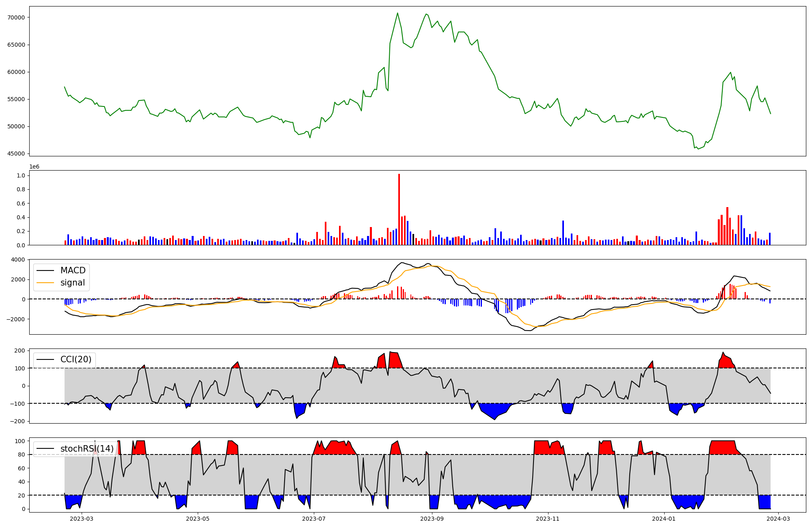812x528 pixels.
Task: Click the 45000 price axis label
Action: pos(16,154)
